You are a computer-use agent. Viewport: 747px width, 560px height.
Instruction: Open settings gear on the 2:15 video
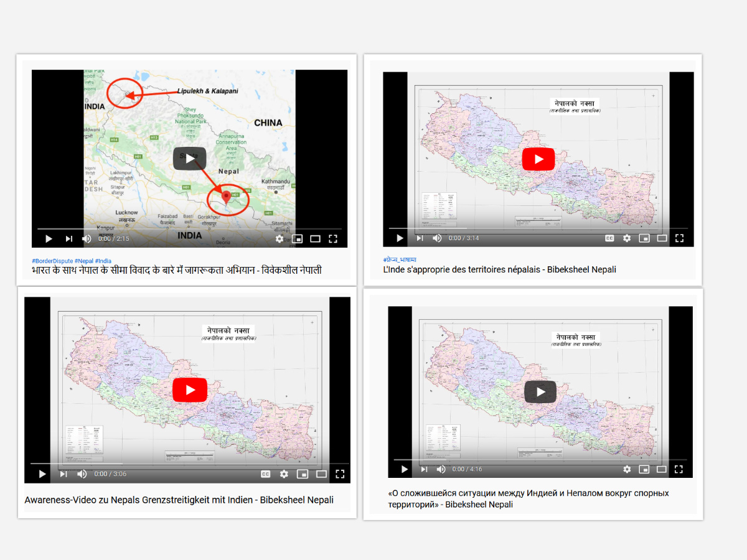click(280, 239)
